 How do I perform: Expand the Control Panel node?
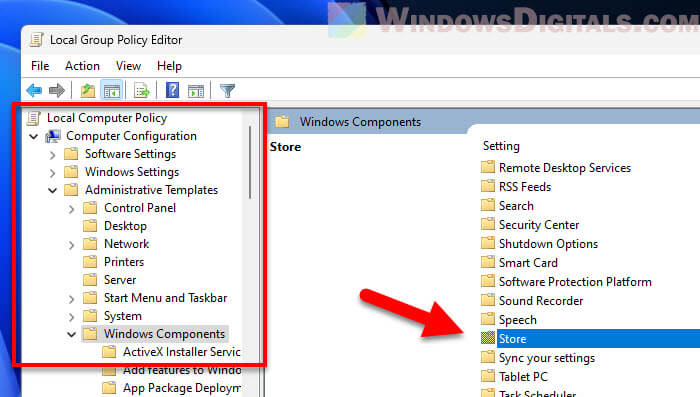coord(71,209)
